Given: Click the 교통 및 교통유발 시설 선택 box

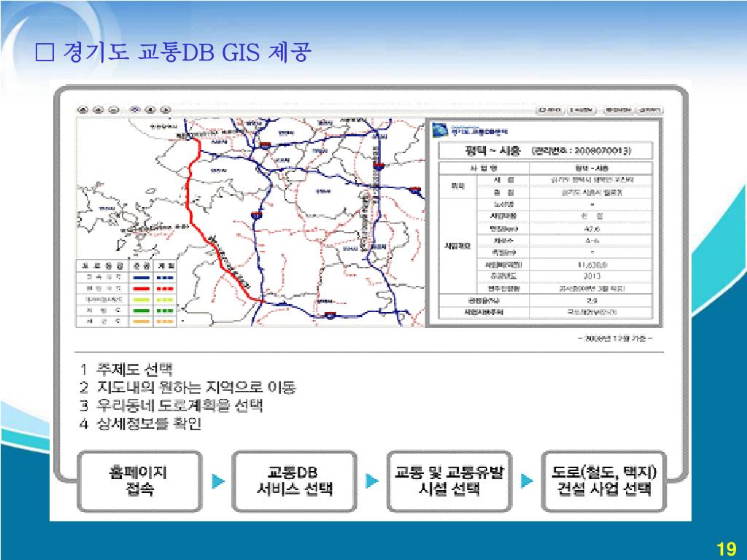Looking at the screenshot, I should (x=449, y=481).
